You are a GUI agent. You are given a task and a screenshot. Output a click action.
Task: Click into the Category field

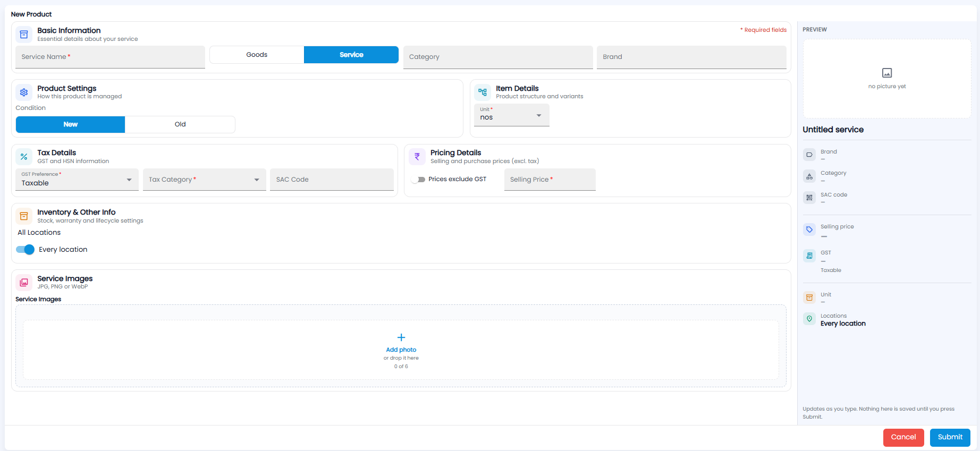coord(498,57)
